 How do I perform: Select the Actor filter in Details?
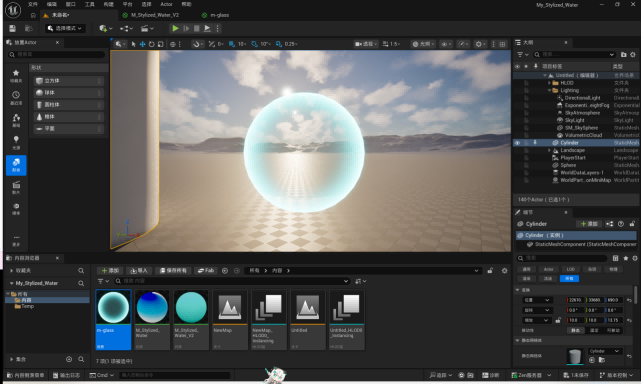pos(548,269)
